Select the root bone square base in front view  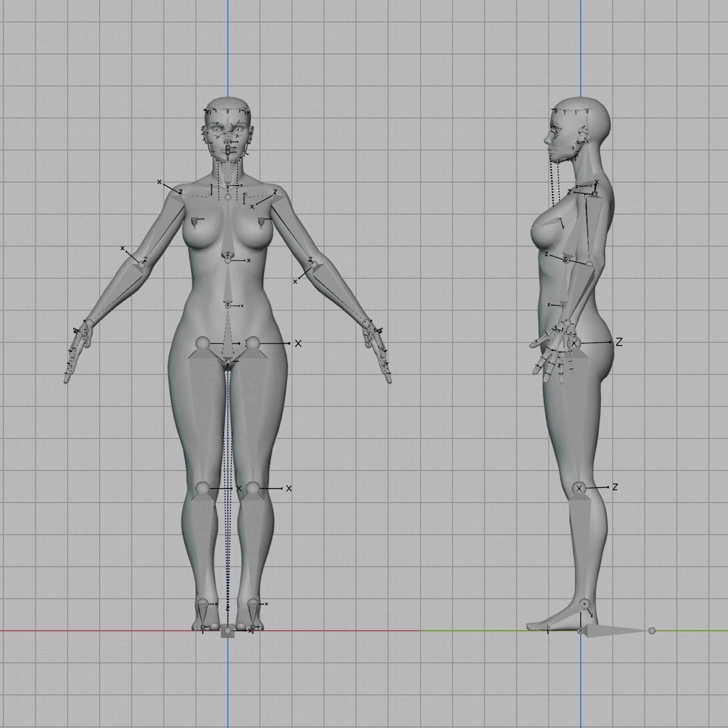tap(227, 635)
